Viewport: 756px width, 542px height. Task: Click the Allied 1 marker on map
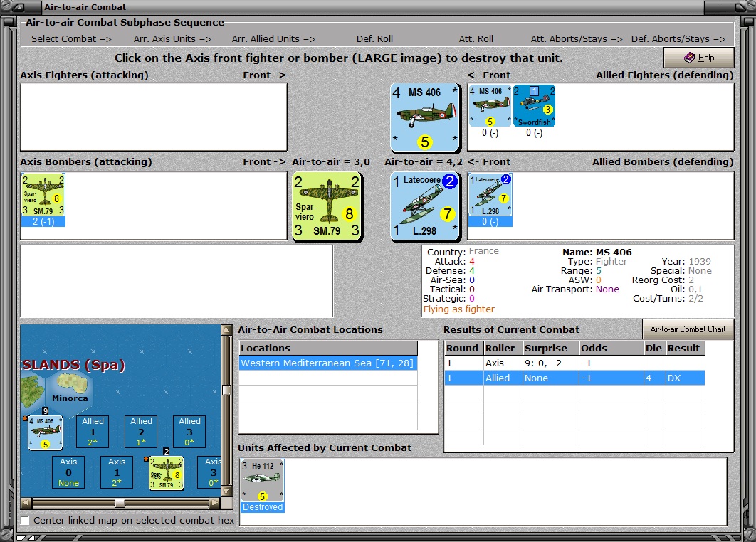point(93,432)
